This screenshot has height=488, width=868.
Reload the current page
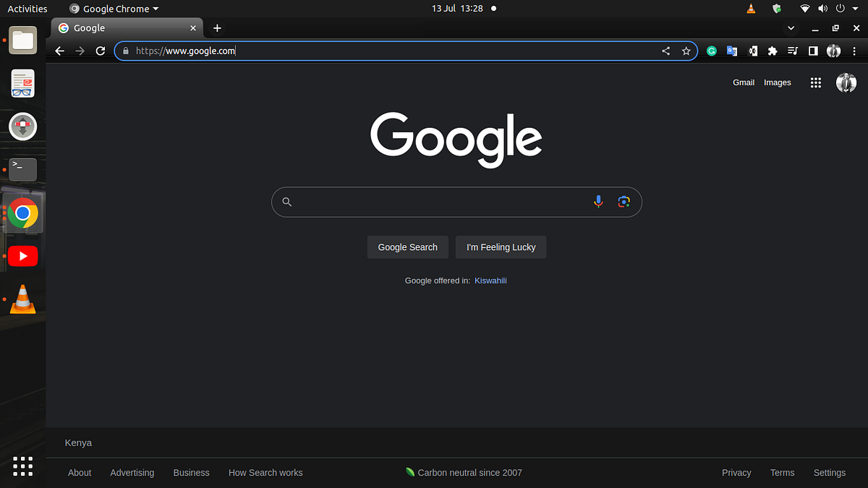[x=100, y=51]
